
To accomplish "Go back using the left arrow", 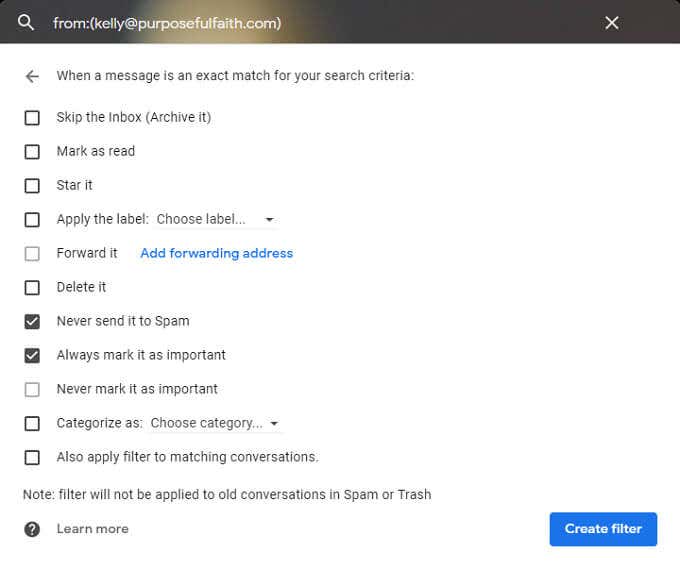I will [x=32, y=76].
